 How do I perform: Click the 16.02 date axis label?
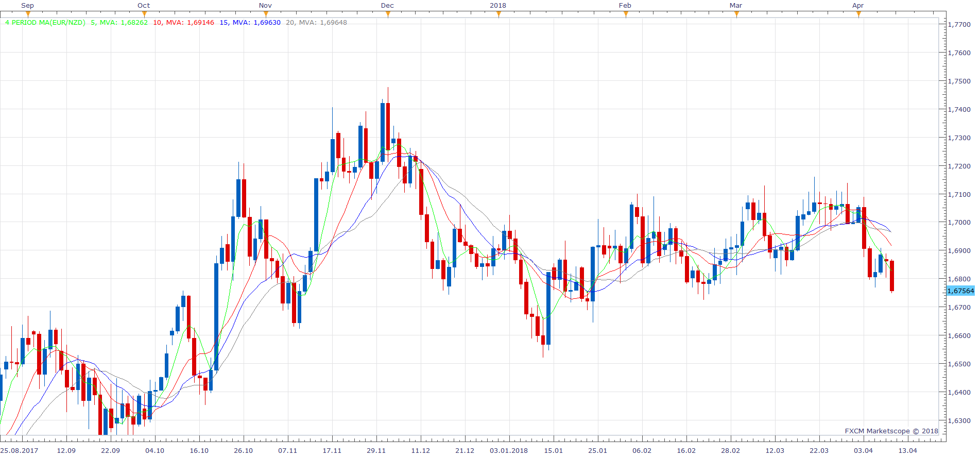[686, 450]
